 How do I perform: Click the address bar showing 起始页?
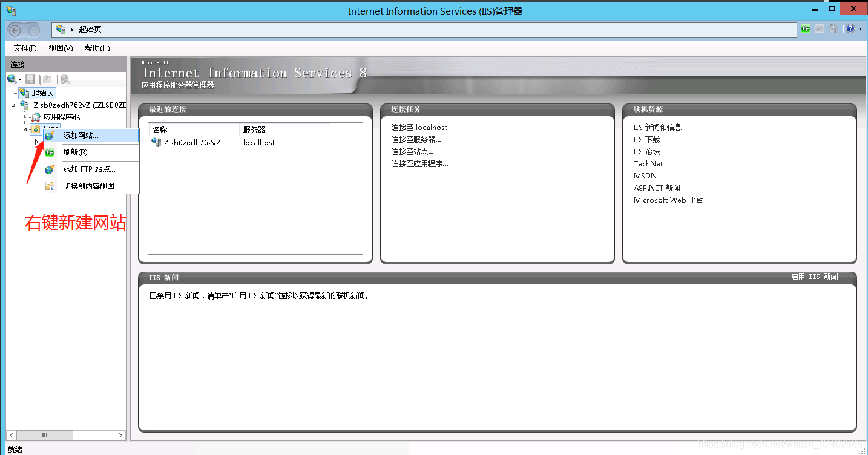pyautogui.click(x=424, y=30)
